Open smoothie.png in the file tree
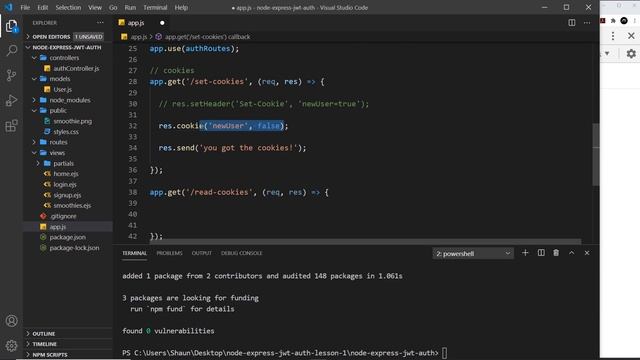640x360 pixels. (x=72, y=121)
